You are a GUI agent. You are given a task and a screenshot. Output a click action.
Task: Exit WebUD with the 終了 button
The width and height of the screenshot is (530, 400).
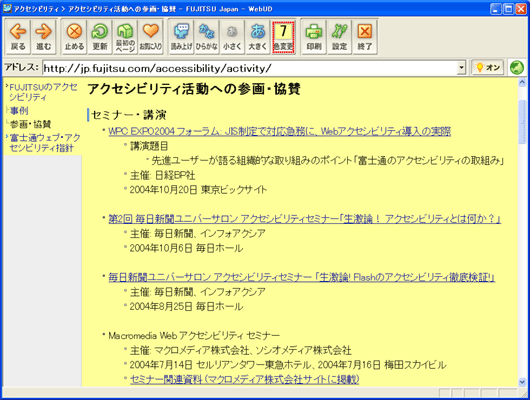tap(365, 37)
